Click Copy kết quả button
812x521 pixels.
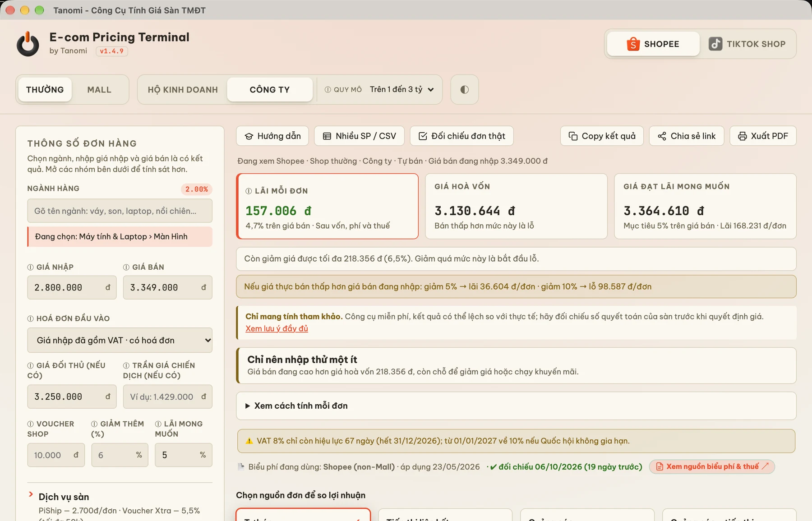[602, 136]
